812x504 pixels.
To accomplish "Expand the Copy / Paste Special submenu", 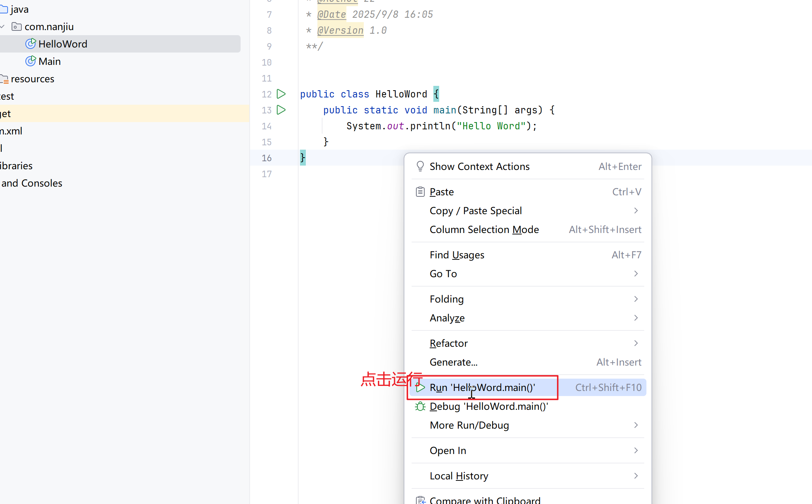I will (636, 211).
